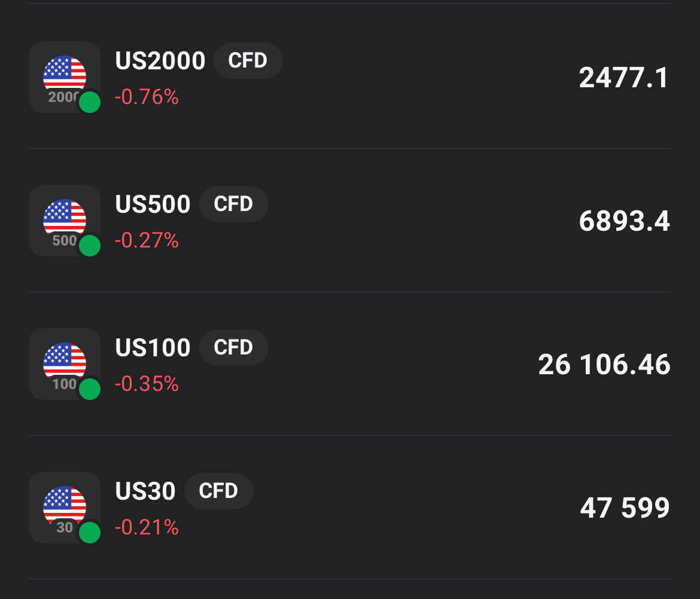Open the US500 instrument name
Viewport: 700px width, 599px height.
point(153,204)
